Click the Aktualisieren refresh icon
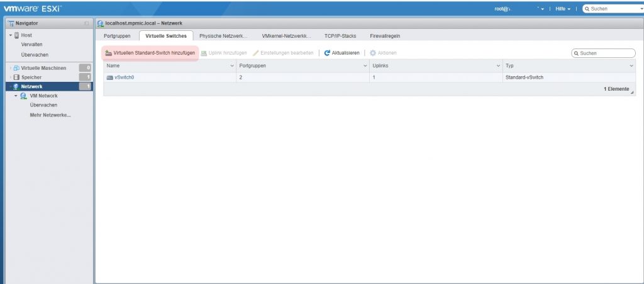 [x=327, y=53]
